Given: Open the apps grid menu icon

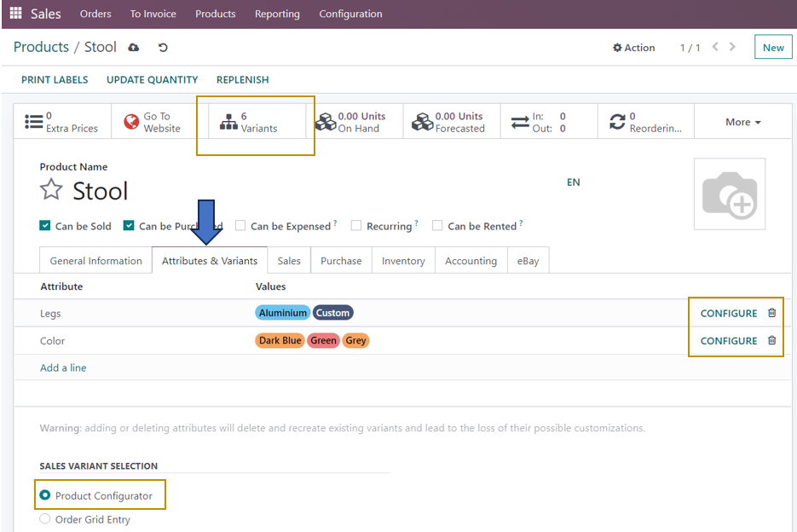Looking at the screenshot, I should pos(15,14).
